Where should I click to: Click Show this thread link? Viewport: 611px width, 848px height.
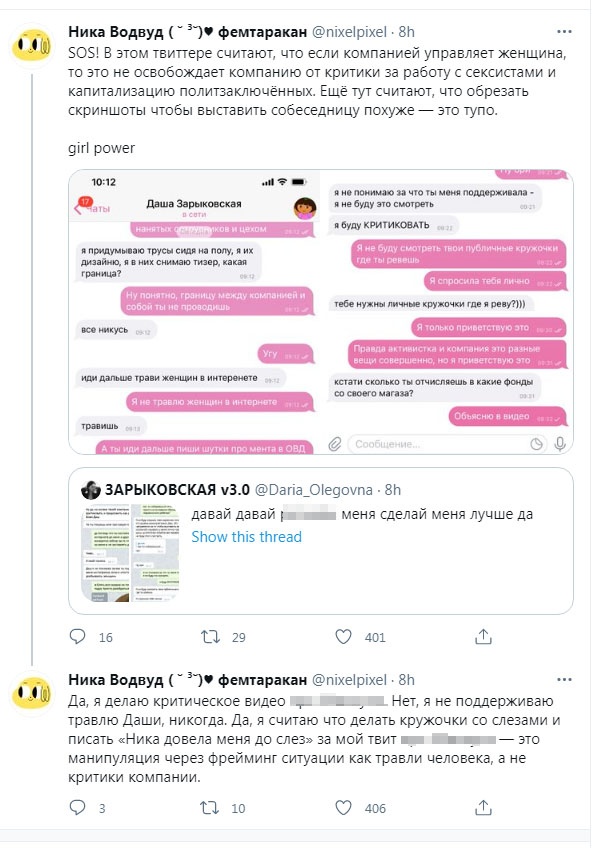pyautogui.click(x=247, y=536)
